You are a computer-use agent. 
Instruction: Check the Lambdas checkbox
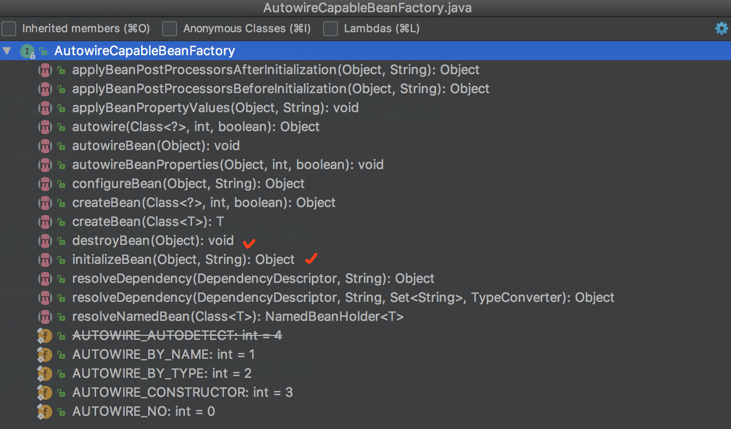point(331,29)
